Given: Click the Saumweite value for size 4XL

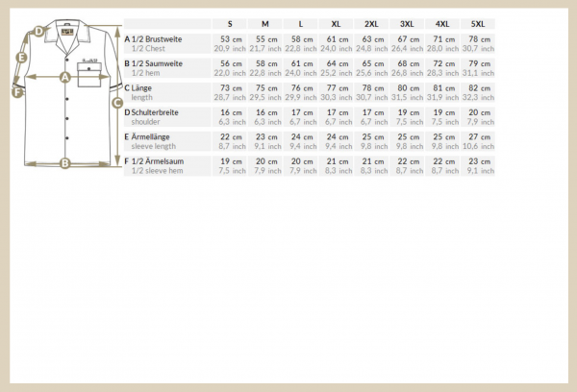Looking at the screenshot, I should pyautogui.click(x=442, y=63).
